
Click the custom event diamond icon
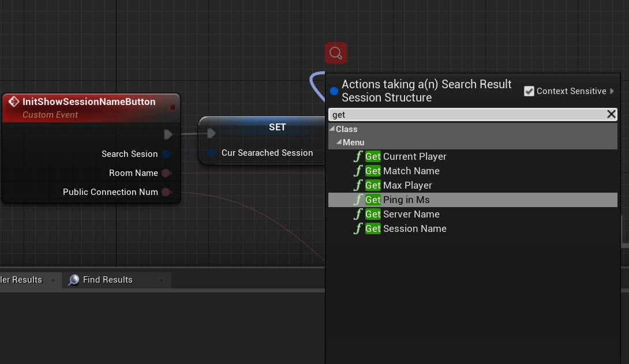point(14,102)
